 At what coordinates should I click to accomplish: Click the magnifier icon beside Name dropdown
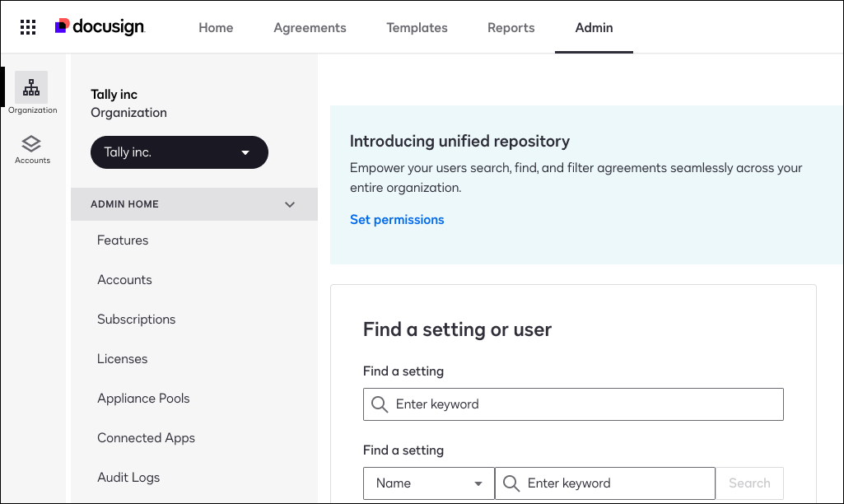point(511,483)
